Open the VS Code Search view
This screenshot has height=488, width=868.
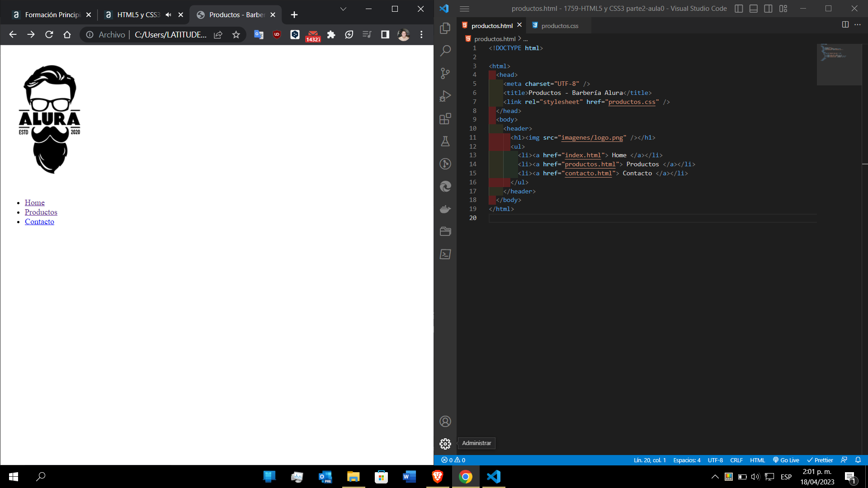pyautogui.click(x=445, y=51)
